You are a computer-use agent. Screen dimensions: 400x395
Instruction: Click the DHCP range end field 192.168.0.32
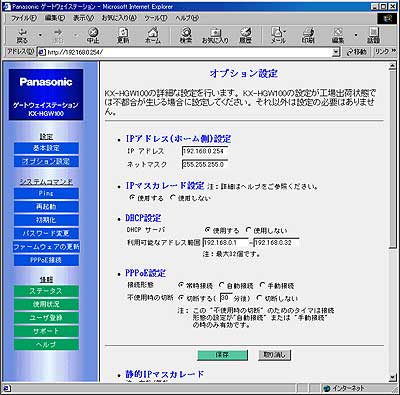pos(276,242)
